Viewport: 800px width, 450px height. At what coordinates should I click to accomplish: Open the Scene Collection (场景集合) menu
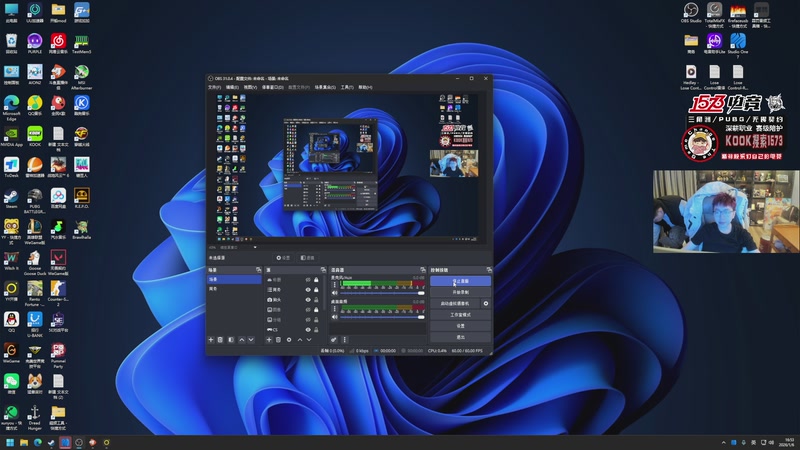325,87
